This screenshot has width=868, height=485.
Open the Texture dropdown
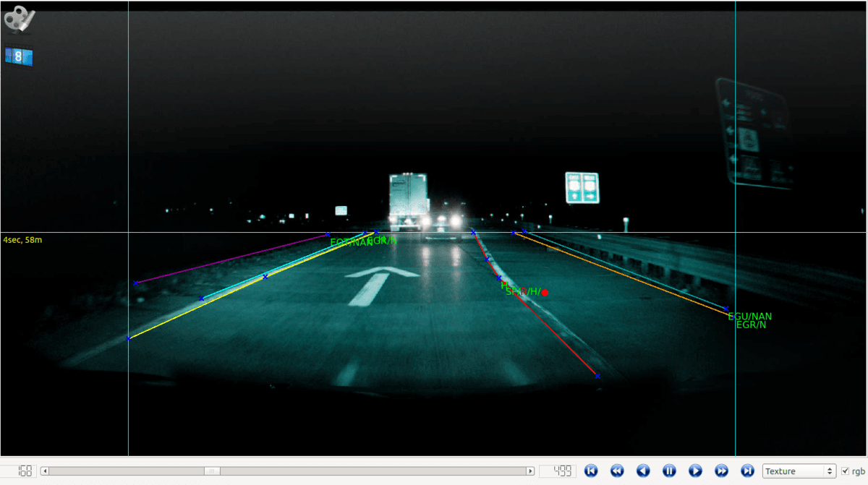799,471
